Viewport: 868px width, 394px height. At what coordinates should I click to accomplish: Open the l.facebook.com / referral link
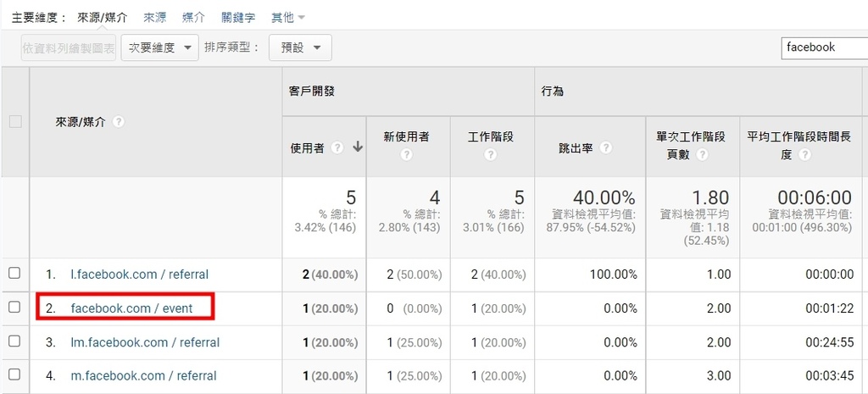coord(140,274)
